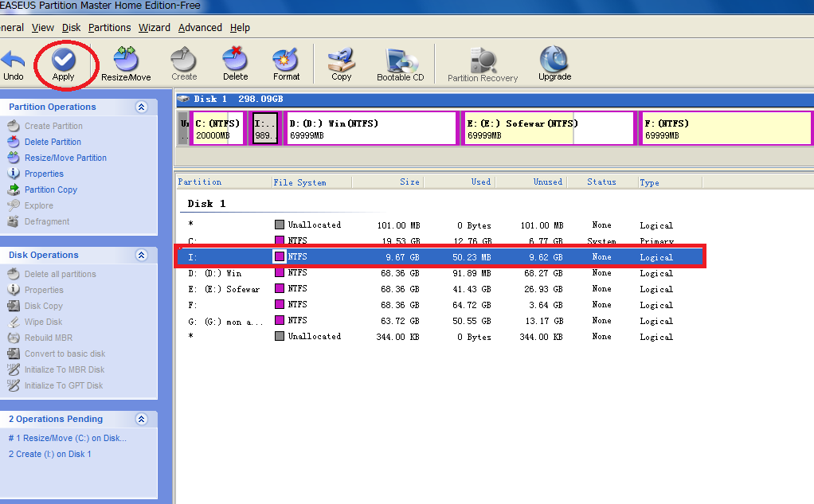The width and height of the screenshot is (814, 504).
Task: Sort by Status column header
Action: click(x=603, y=182)
